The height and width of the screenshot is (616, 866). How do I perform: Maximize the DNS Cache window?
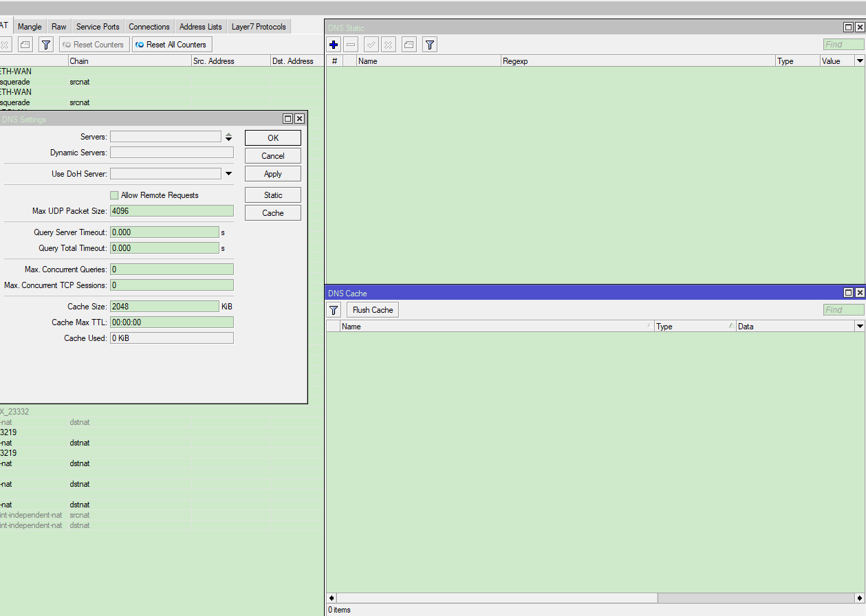coord(849,293)
